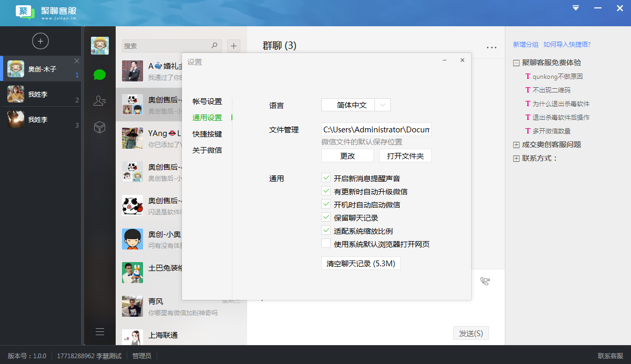Image resolution: width=631 pixels, height=364 pixels.
Task: Uncheck 适配系统缩放比例
Action: tap(326, 231)
